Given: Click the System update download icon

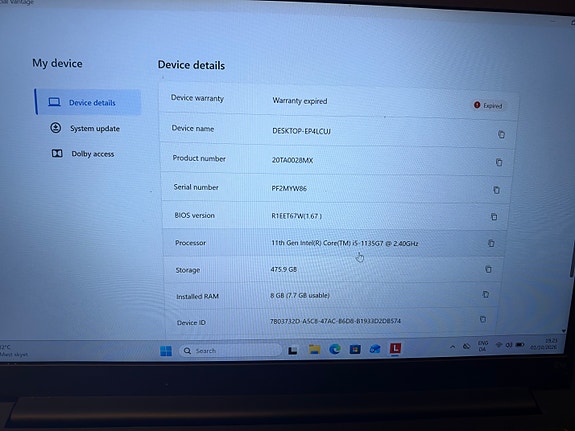Looking at the screenshot, I should (x=55, y=128).
